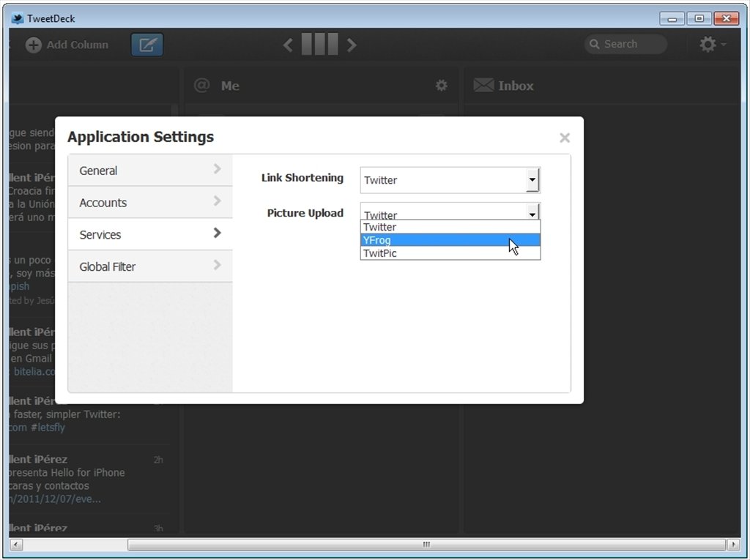Open the Global Filter settings tab
Image resolution: width=750 pixels, height=560 pixels.
click(150, 266)
